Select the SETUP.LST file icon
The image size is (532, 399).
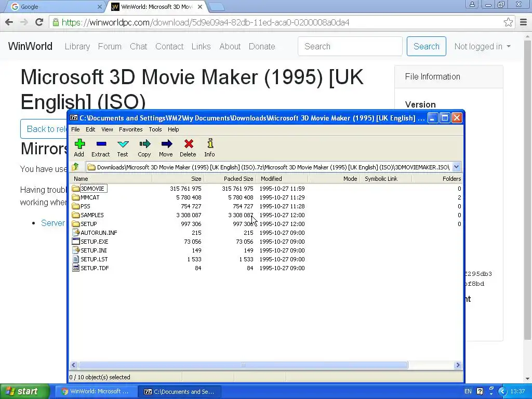coord(76,259)
